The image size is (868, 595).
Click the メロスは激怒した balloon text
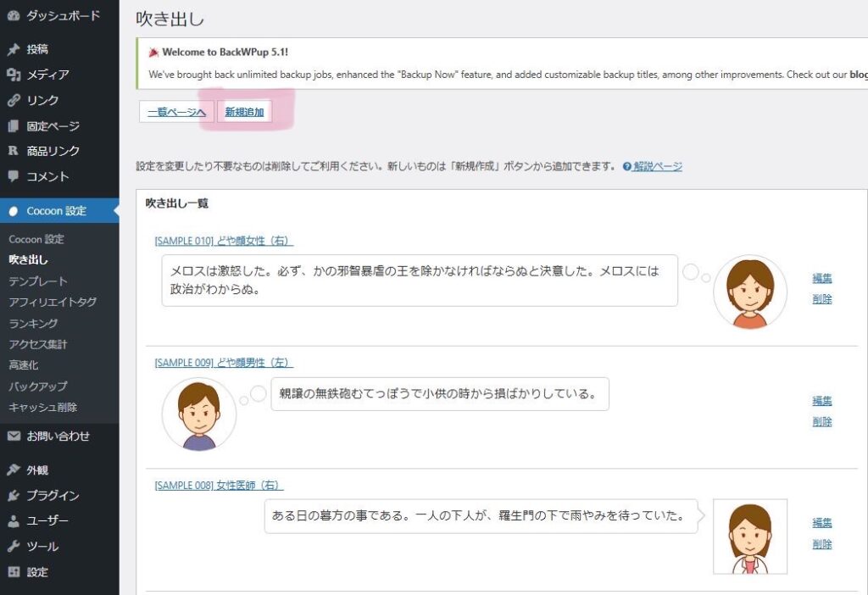tap(415, 280)
